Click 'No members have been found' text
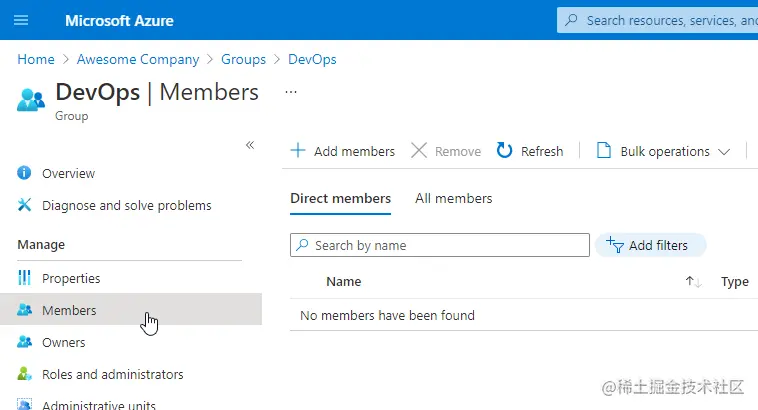 [x=387, y=315]
